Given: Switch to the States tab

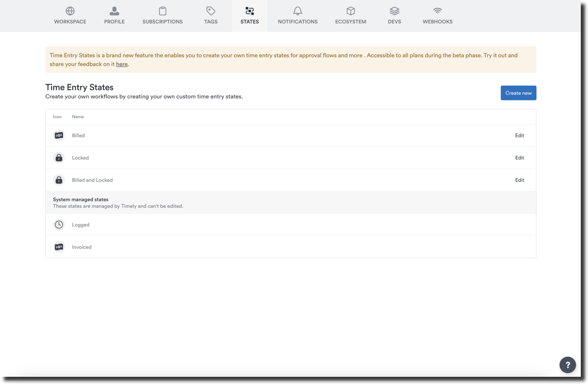Looking at the screenshot, I should click(249, 15).
